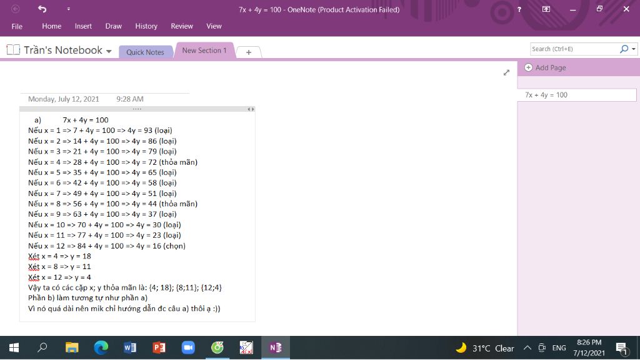Open Ribbon Display Options
This screenshot has height=364, width=640.
click(546, 9)
